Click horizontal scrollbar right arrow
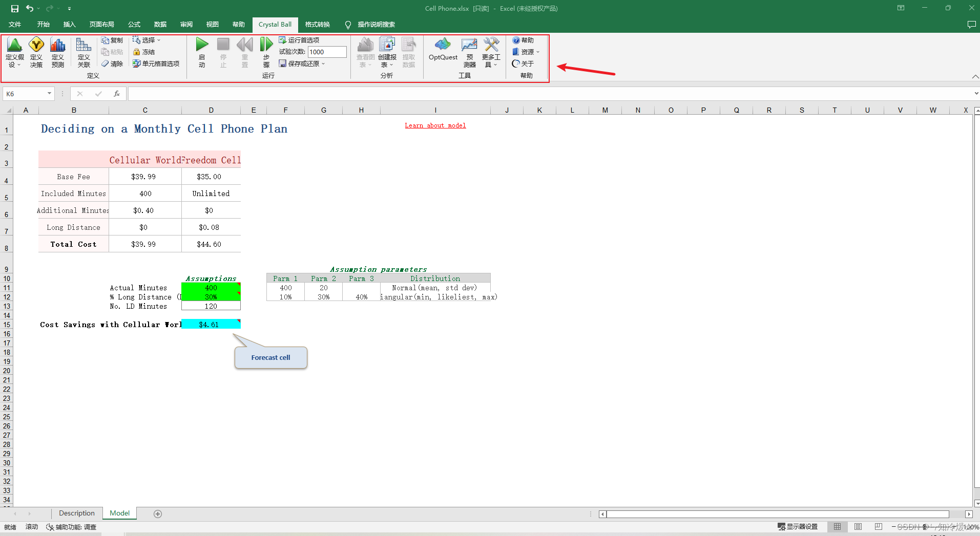Viewport: 980px width, 536px height. pyautogui.click(x=969, y=514)
